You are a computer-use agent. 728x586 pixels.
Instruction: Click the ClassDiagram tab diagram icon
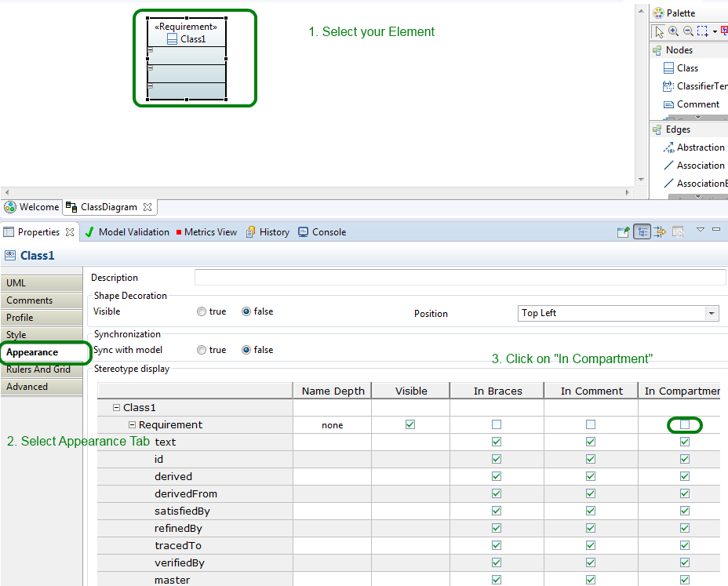[71, 206]
